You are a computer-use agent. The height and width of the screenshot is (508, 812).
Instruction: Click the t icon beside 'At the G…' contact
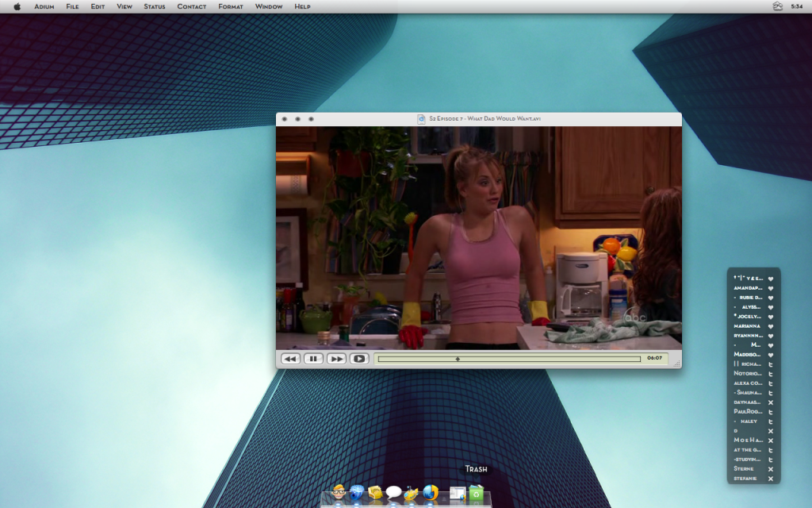771,450
